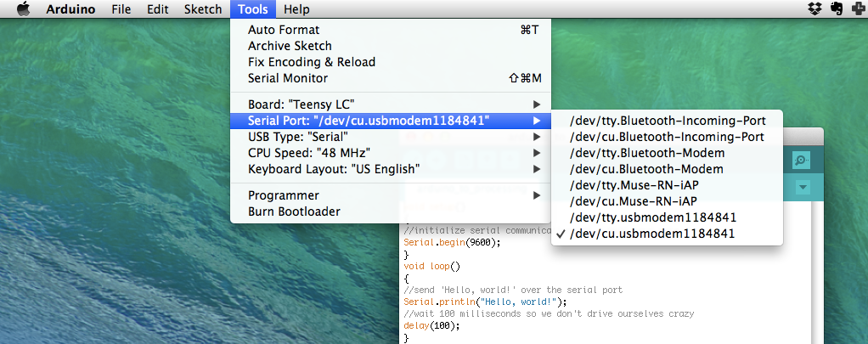The width and height of the screenshot is (868, 344).
Task: Click the delay(100); code line
Action: point(431,325)
